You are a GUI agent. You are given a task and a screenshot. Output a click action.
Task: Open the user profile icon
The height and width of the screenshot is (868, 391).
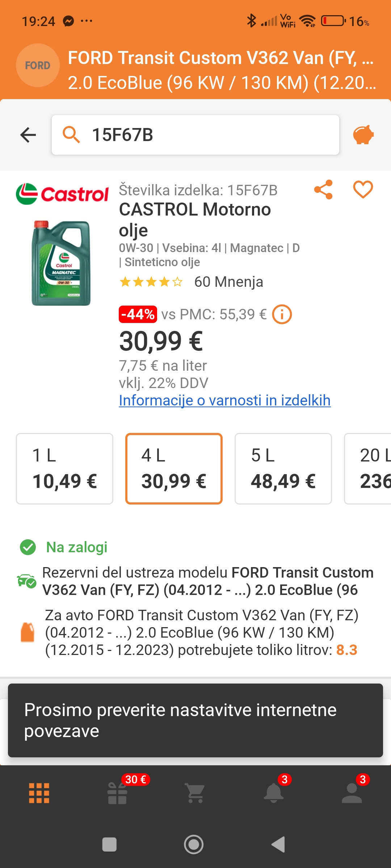[x=352, y=793]
